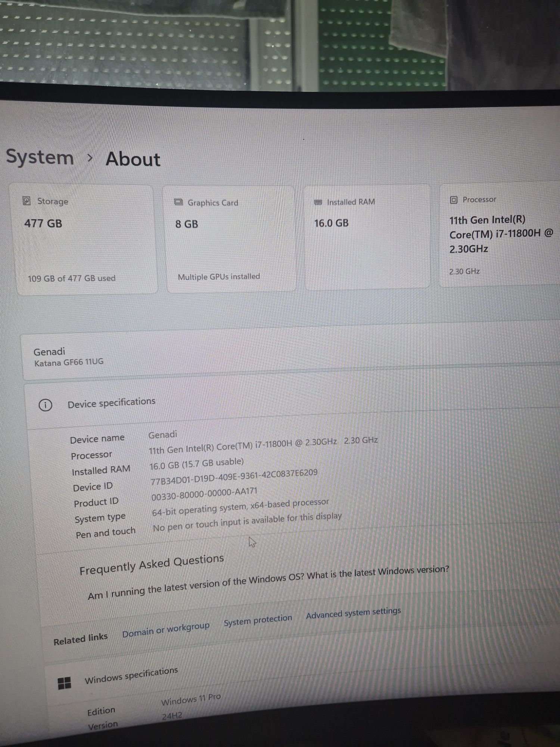Image resolution: width=560 pixels, height=747 pixels.
Task: Go back to System in the breadcrumb
Action: click(x=40, y=157)
